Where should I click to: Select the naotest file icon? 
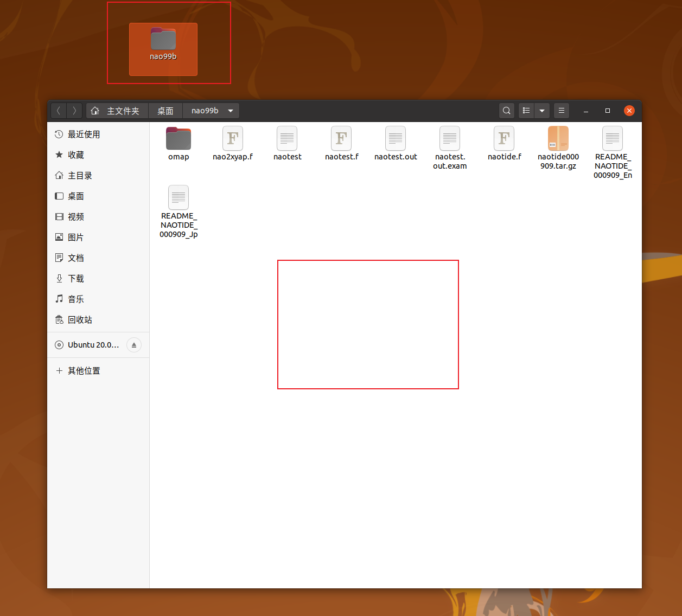point(287,139)
